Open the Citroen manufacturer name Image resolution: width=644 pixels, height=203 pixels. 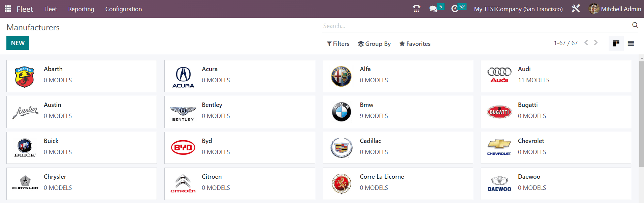pyautogui.click(x=212, y=177)
